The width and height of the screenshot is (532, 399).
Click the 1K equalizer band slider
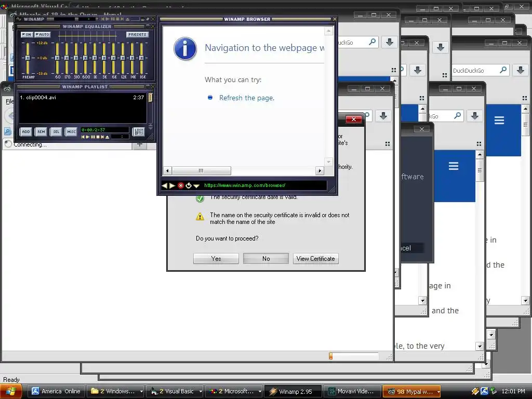pyautogui.click(x=95, y=58)
